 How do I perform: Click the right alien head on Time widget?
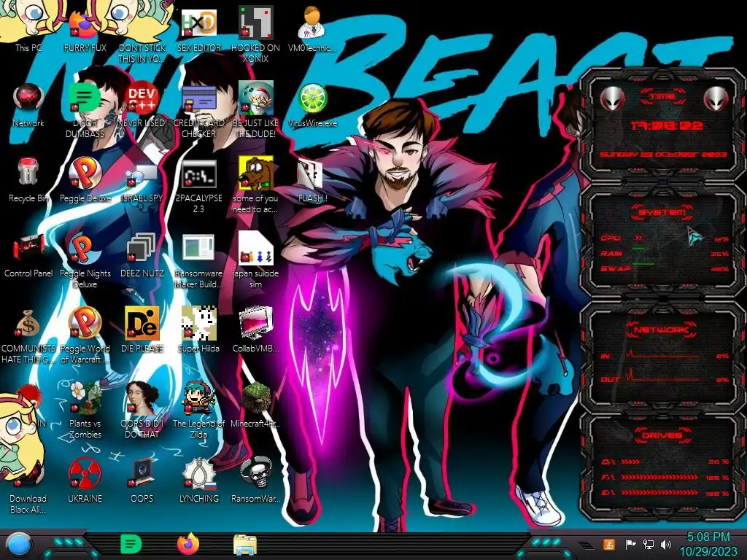pyautogui.click(x=716, y=98)
